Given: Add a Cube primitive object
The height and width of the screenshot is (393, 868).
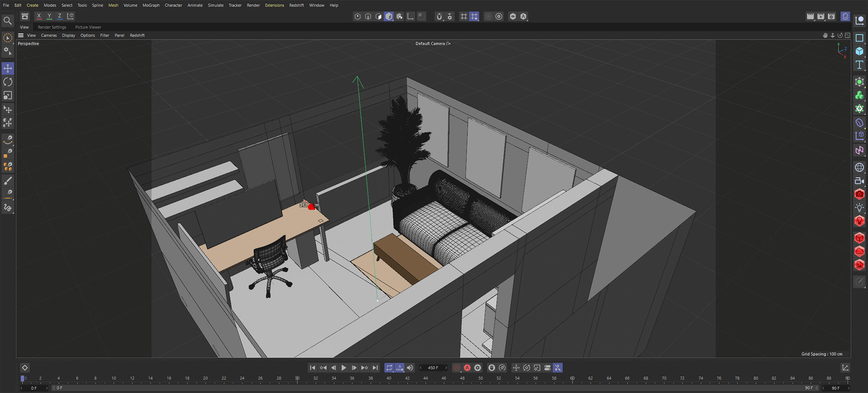Looking at the screenshot, I should [859, 51].
